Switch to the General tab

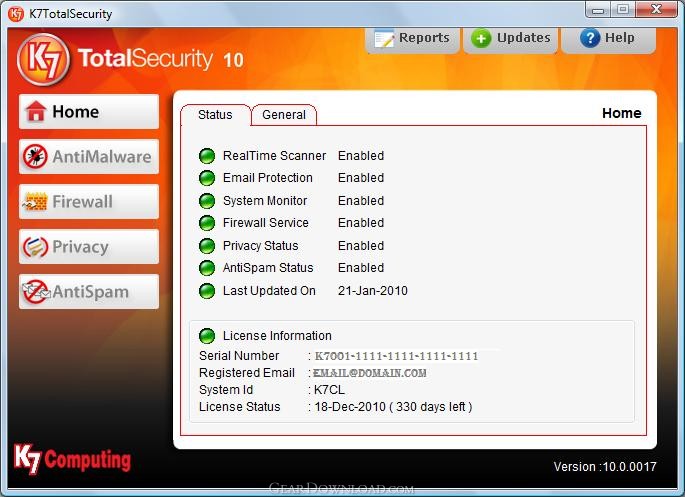click(x=284, y=115)
